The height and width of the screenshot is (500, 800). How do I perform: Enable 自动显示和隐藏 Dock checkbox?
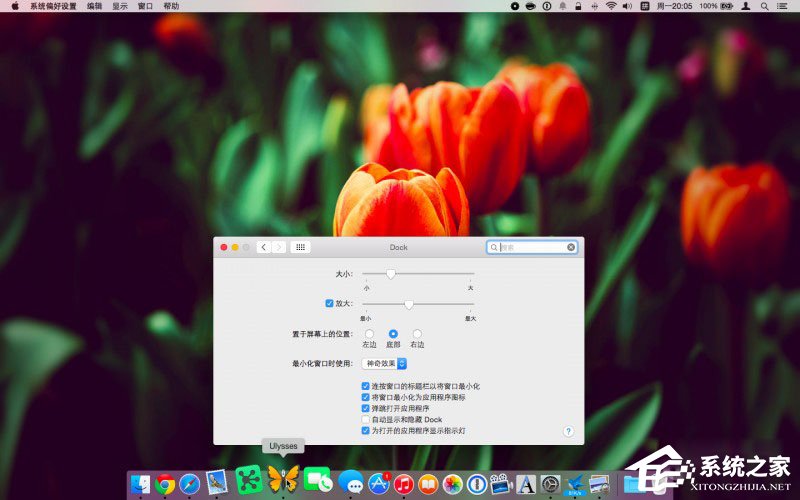pos(365,419)
